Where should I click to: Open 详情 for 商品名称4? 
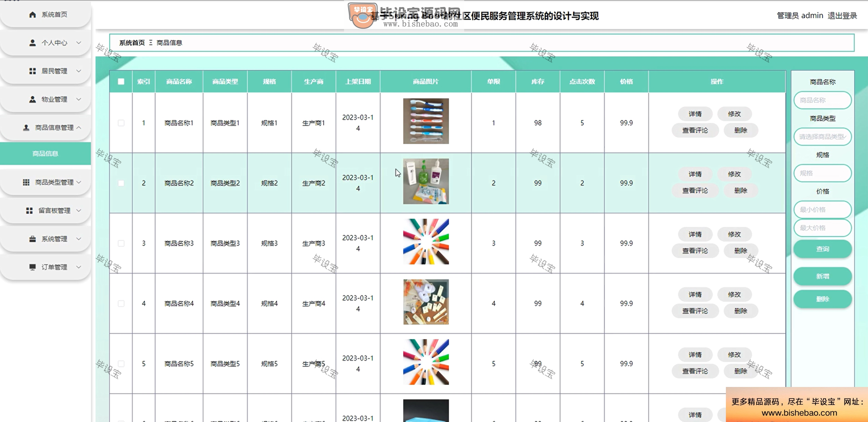[x=695, y=294]
